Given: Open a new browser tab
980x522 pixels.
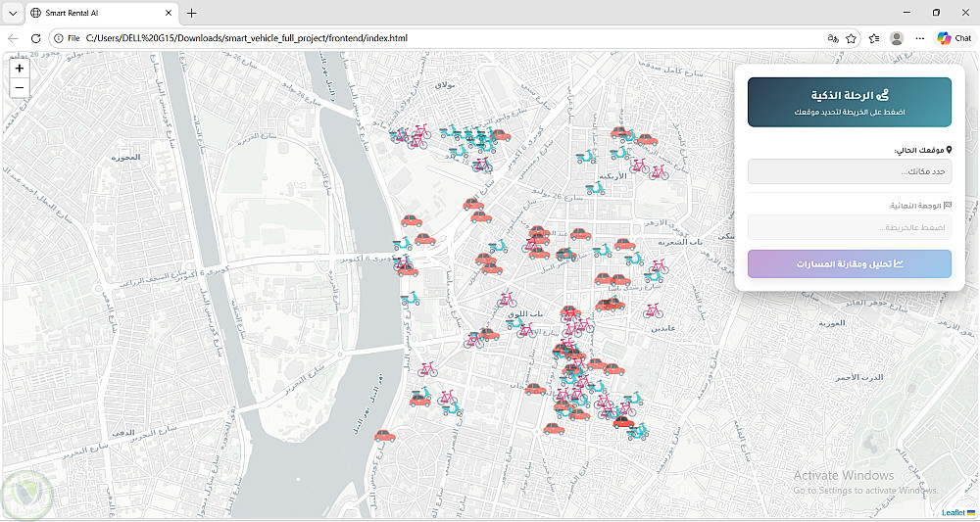Looking at the screenshot, I should (192, 13).
